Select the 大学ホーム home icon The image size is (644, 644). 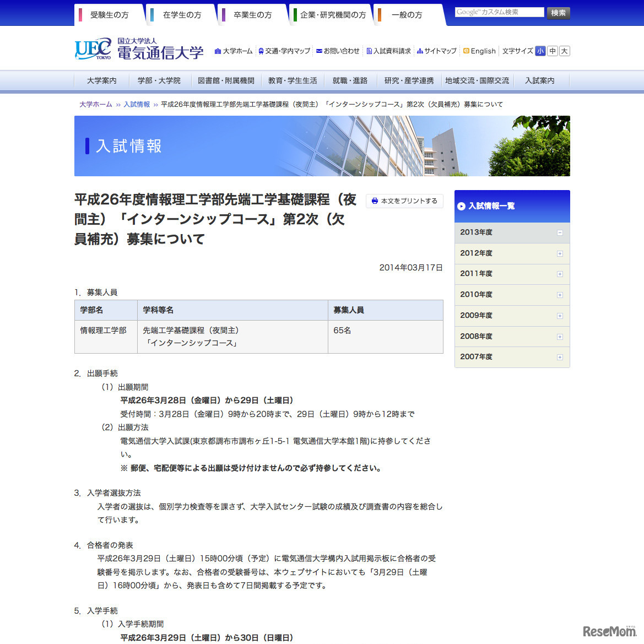click(x=219, y=51)
